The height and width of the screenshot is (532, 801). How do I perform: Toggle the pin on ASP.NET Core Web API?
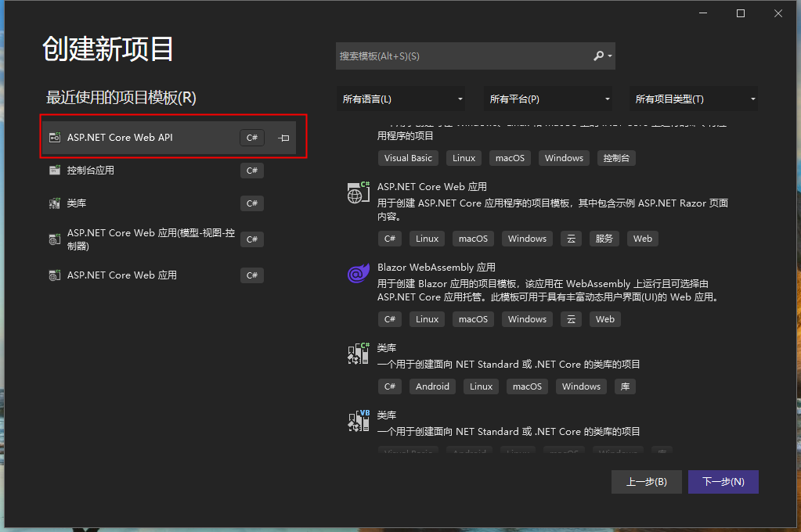click(x=283, y=138)
